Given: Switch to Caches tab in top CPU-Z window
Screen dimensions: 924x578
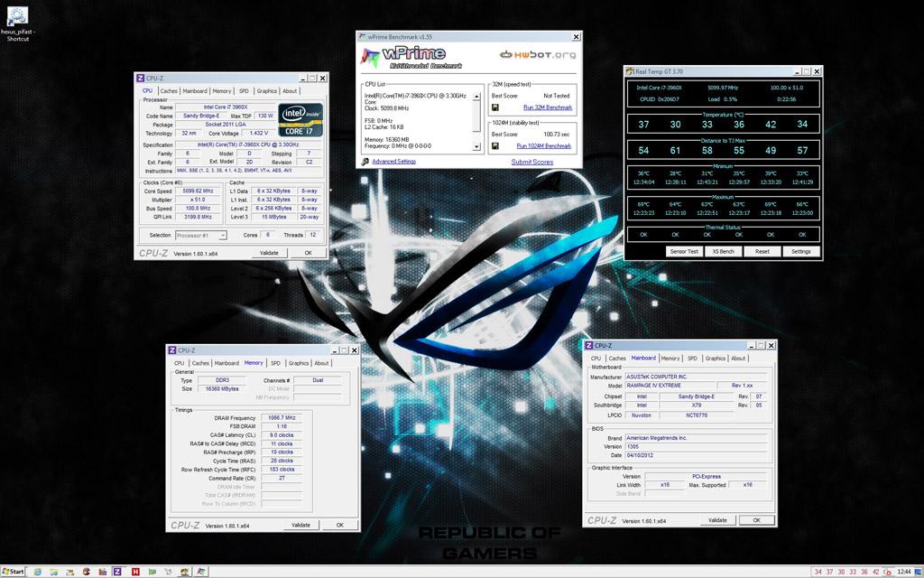Looking at the screenshot, I should click(169, 91).
